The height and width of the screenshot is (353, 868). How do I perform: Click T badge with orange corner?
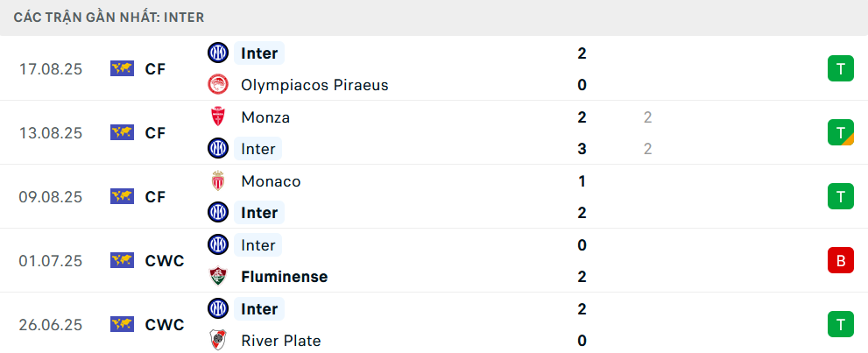(840, 132)
